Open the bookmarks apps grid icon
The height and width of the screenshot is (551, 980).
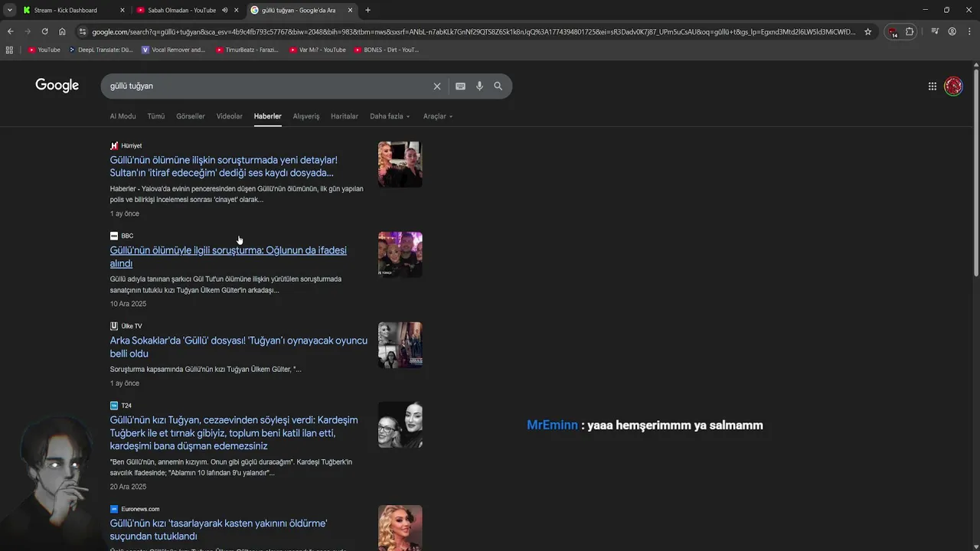(9, 50)
